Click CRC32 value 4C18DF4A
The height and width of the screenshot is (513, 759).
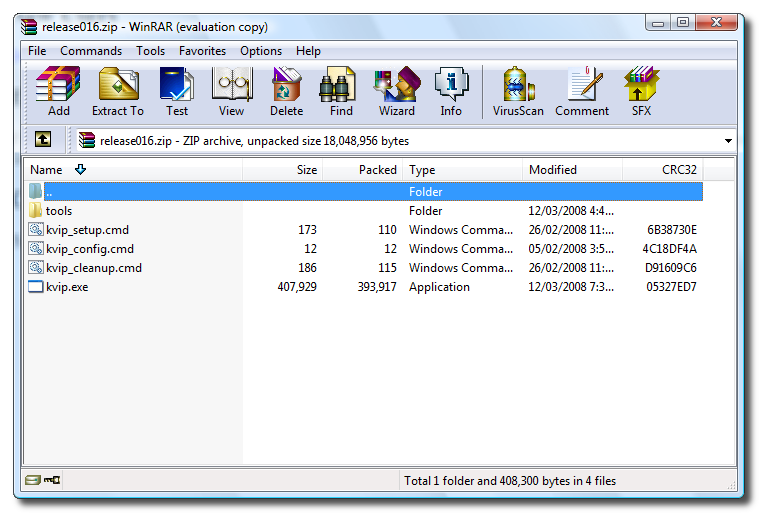669,249
